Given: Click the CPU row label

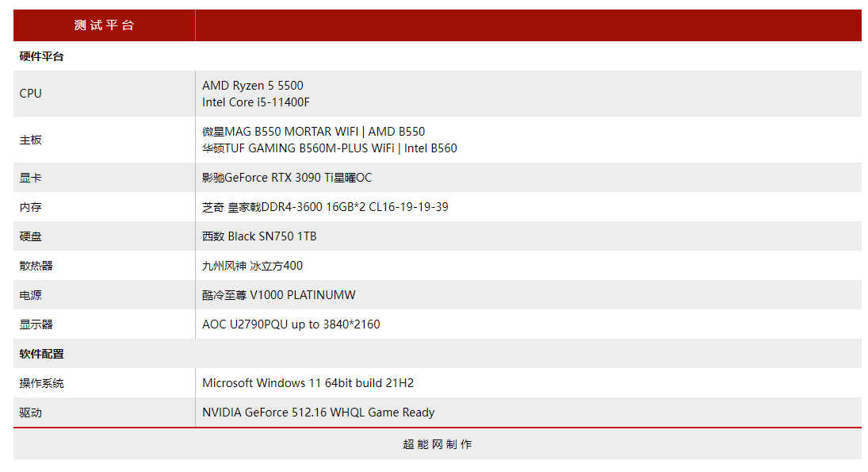Looking at the screenshot, I should (30, 94).
